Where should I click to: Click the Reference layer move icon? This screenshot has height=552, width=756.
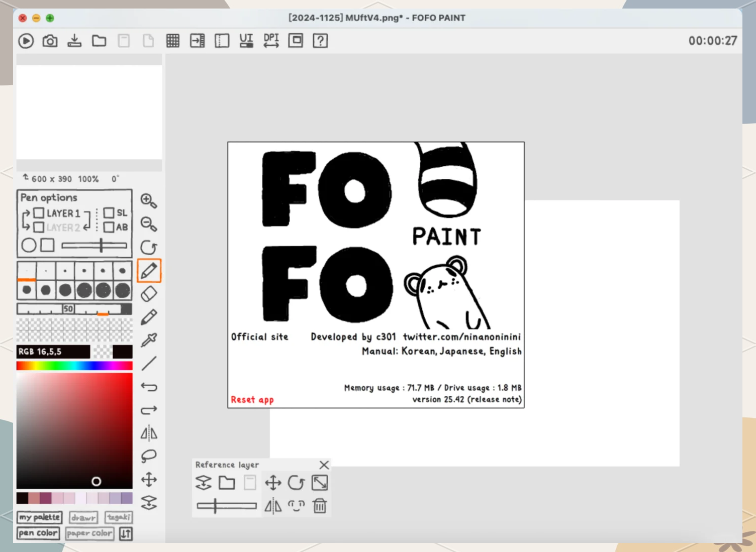point(273,483)
